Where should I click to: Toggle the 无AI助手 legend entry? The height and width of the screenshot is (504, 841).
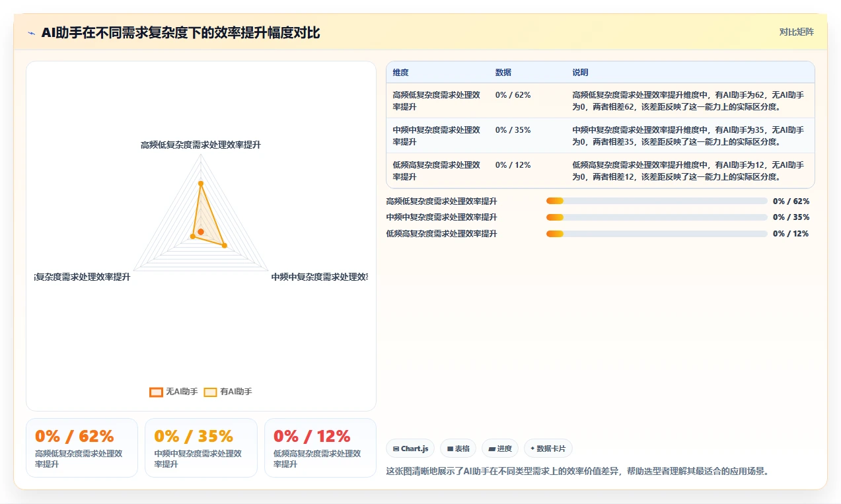coord(174,392)
